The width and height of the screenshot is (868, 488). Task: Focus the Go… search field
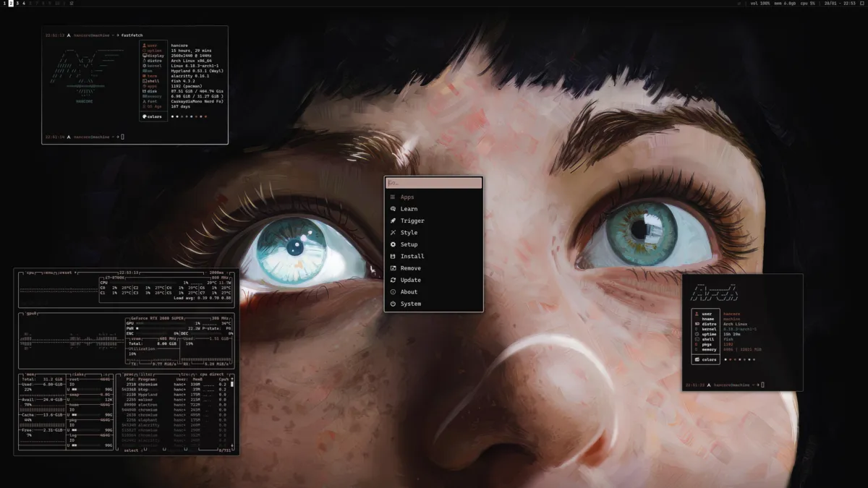[433, 184]
